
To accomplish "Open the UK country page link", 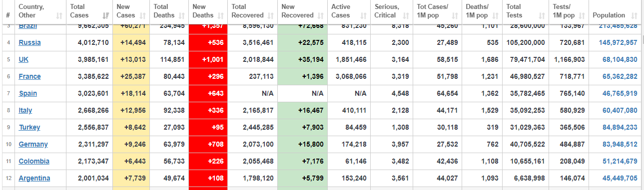I will 23,59.
